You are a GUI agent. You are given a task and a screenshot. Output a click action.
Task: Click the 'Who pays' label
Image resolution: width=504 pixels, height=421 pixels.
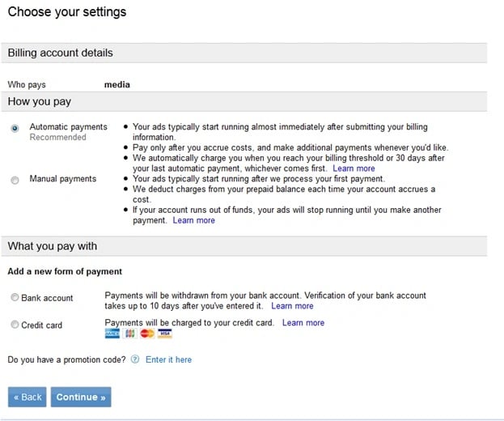[27, 84]
